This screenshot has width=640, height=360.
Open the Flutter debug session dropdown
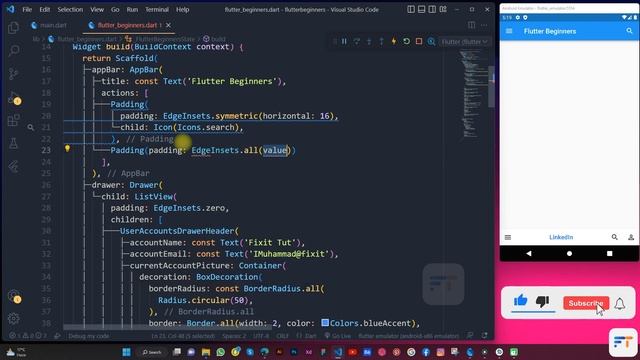(x=464, y=42)
